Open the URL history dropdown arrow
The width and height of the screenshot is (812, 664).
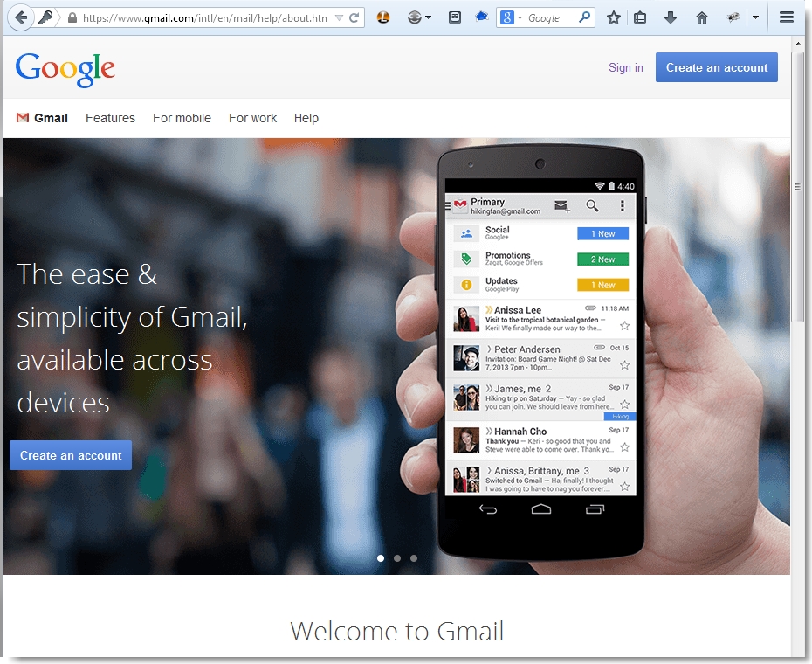point(339,18)
